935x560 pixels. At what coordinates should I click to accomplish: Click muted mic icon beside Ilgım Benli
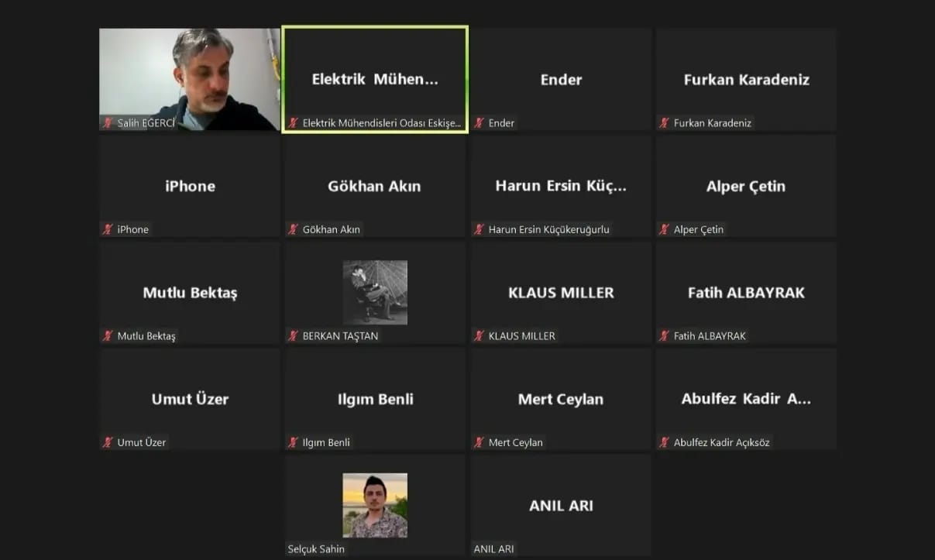click(x=294, y=442)
